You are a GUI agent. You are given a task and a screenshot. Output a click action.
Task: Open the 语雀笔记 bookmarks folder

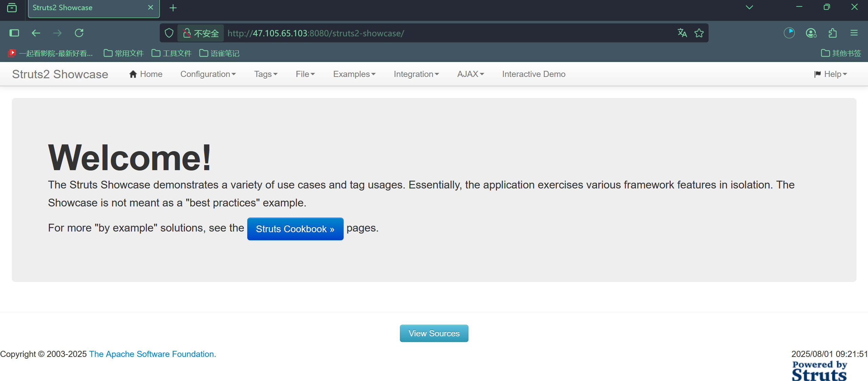(219, 53)
